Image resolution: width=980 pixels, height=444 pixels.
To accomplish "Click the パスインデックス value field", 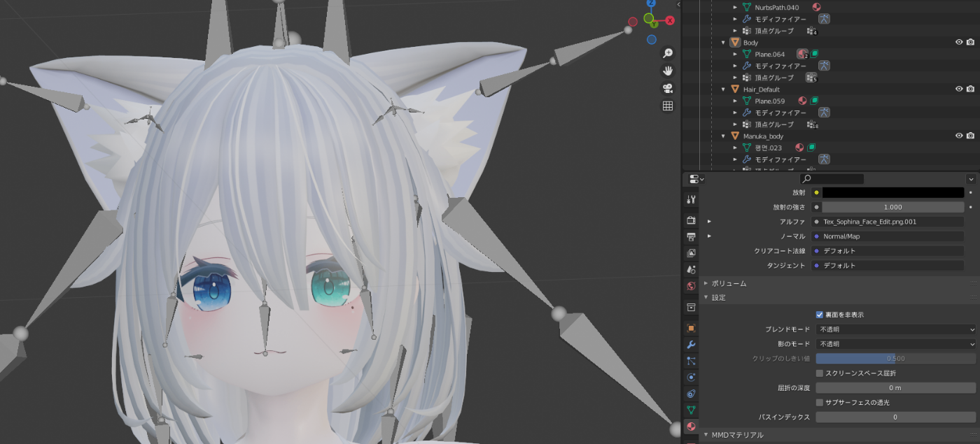I will 895,417.
